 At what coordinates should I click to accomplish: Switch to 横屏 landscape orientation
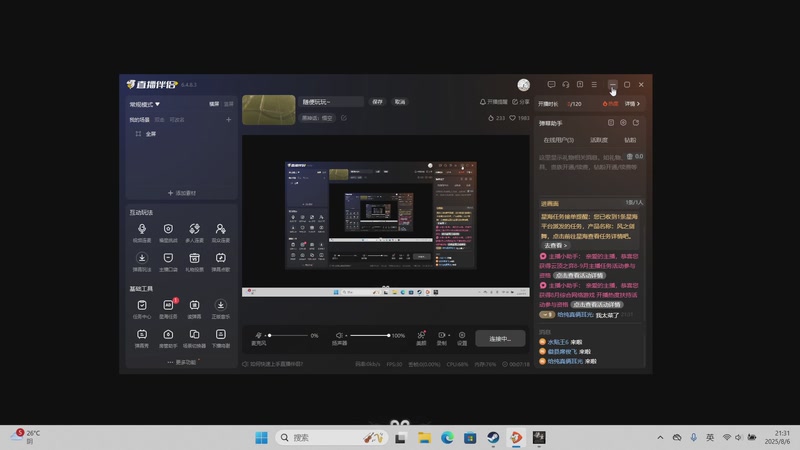(x=214, y=104)
